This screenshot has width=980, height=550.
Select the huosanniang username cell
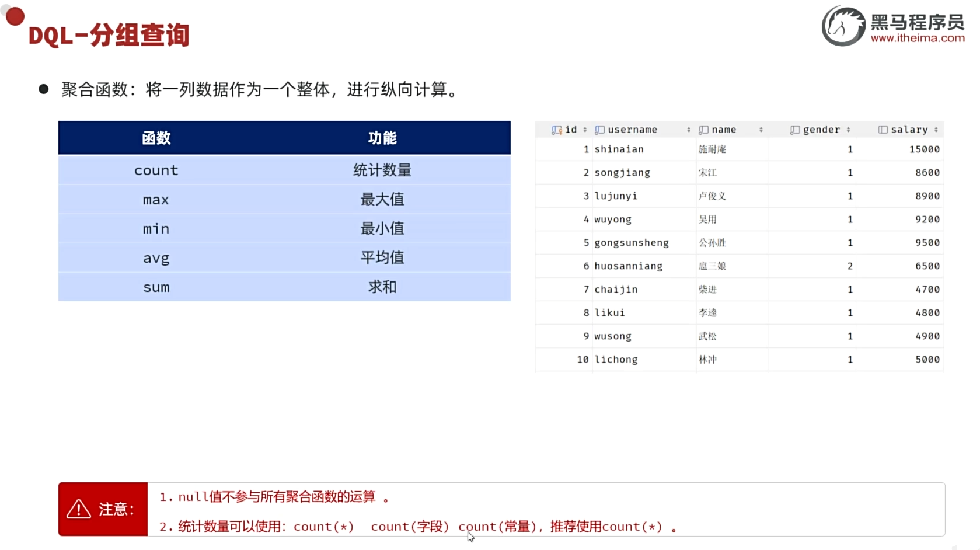point(643,266)
